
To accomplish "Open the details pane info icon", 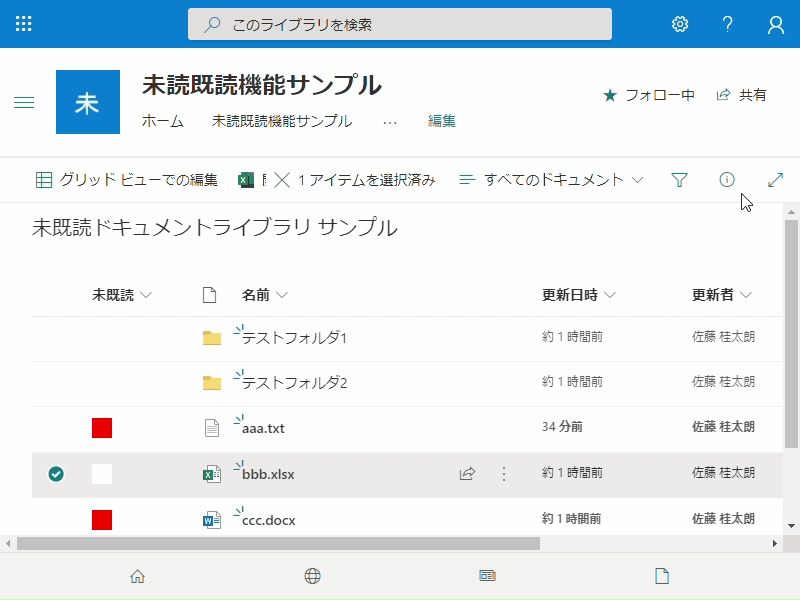I will tap(727, 180).
